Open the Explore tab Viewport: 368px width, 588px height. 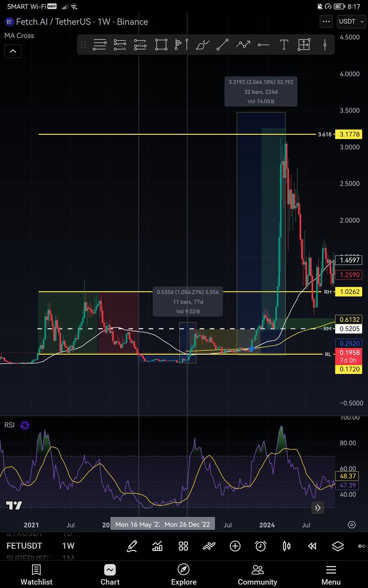tap(184, 575)
